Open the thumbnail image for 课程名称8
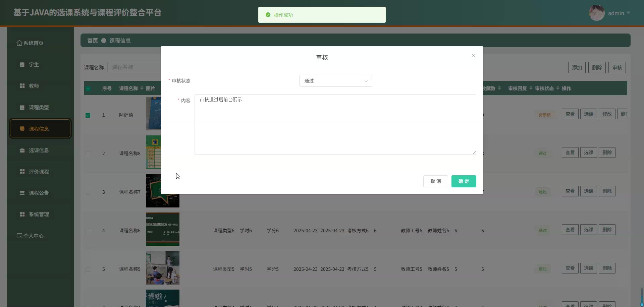This screenshot has height=307, width=644. click(x=153, y=152)
